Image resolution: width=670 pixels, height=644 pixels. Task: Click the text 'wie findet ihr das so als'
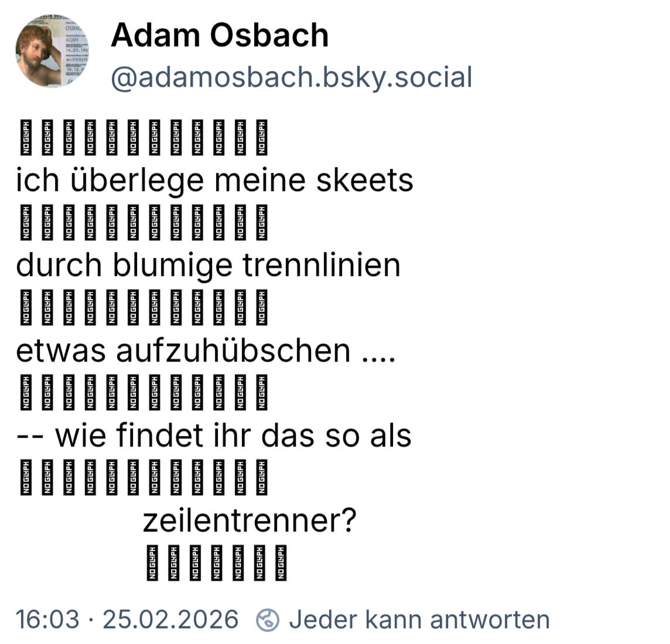[x=233, y=435]
